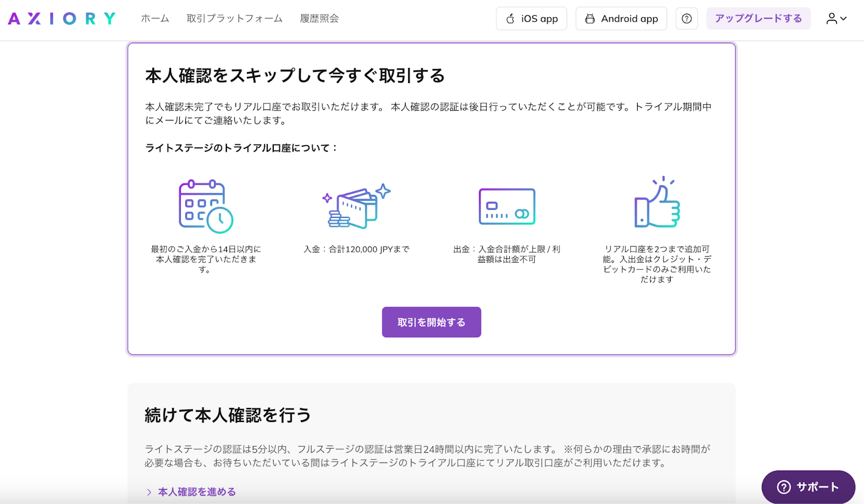Open the user account dropdown
The height and width of the screenshot is (504, 864).
click(836, 19)
